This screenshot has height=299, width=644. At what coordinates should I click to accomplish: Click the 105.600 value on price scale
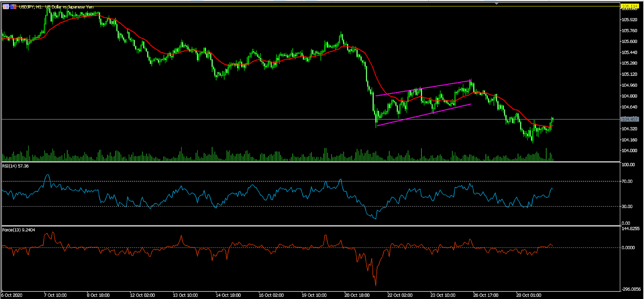point(630,41)
